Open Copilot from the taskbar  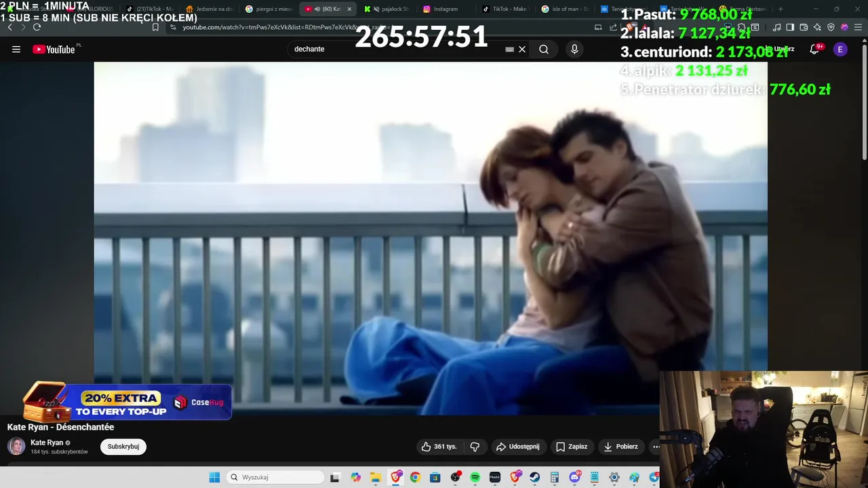pos(355,477)
